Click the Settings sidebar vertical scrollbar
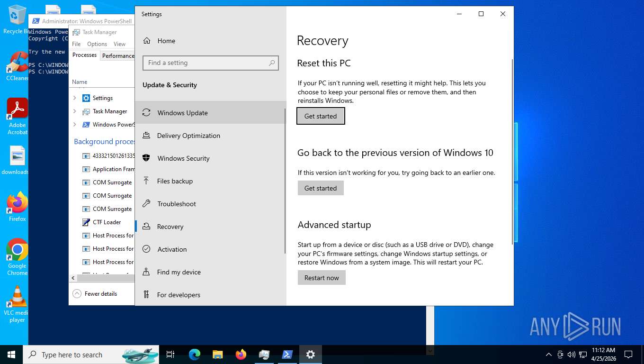 click(x=285, y=180)
